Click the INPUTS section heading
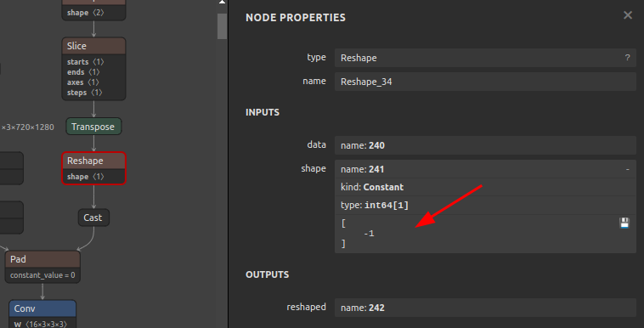The image size is (644, 328). [263, 112]
